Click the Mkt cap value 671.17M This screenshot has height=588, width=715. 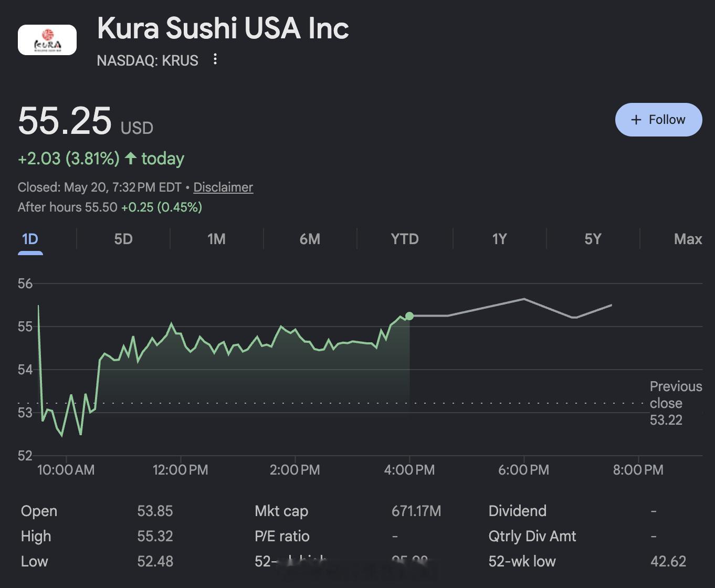click(416, 511)
